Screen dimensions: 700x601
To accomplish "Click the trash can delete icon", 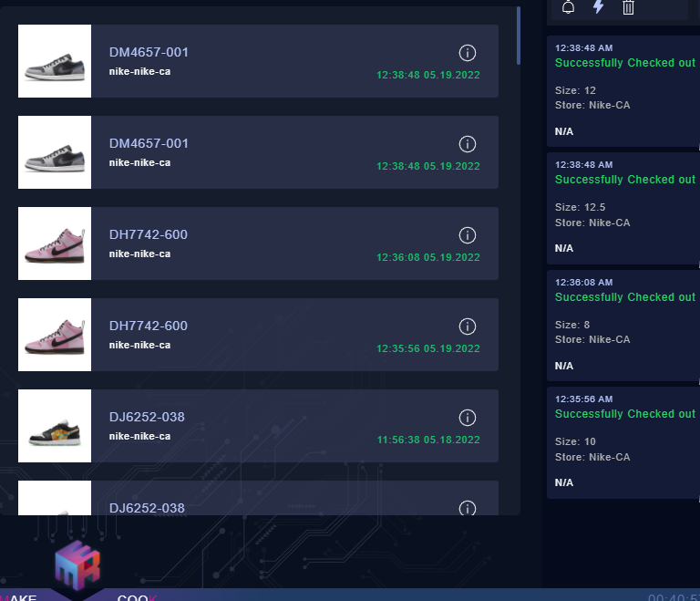I will (x=628, y=7).
